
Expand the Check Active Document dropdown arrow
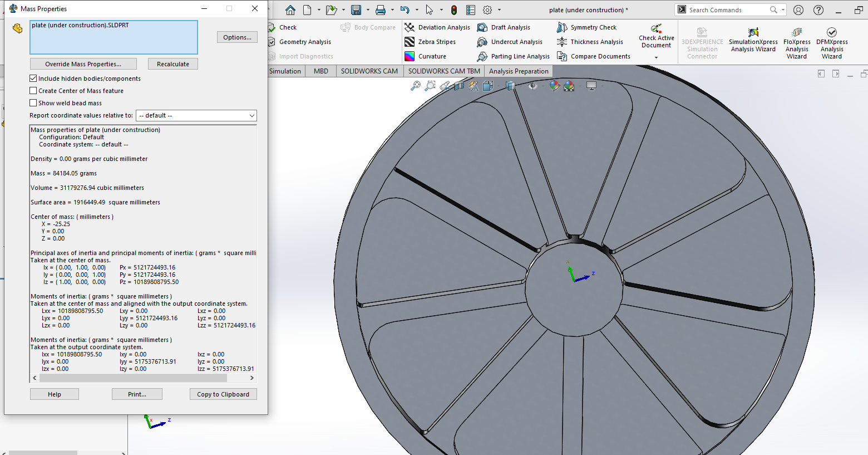pyautogui.click(x=656, y=57)
